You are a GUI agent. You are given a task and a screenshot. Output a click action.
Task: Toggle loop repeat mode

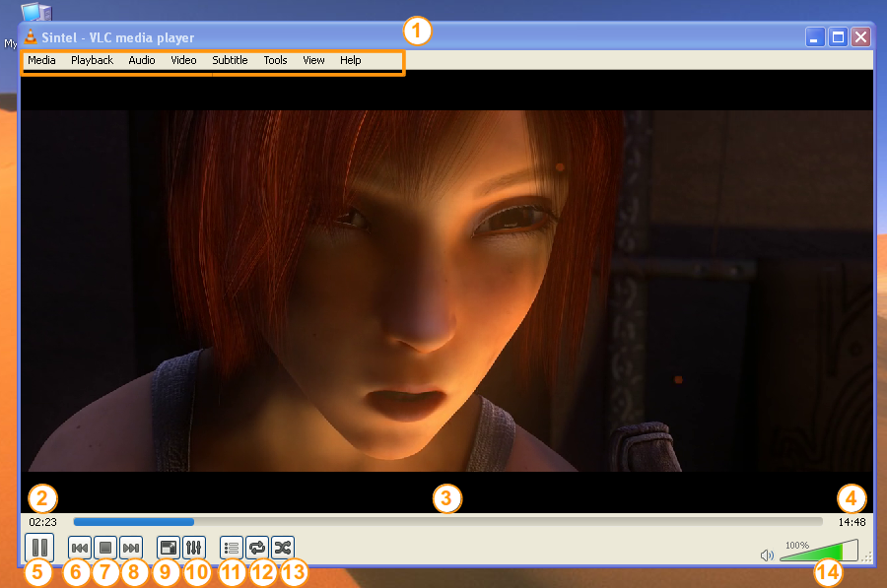[257, 548]
